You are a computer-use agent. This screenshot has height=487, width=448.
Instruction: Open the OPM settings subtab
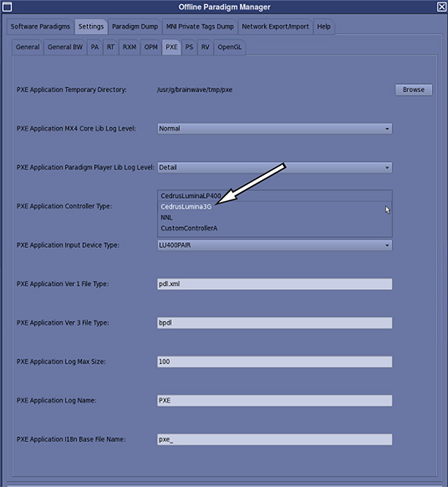point(151,47)
